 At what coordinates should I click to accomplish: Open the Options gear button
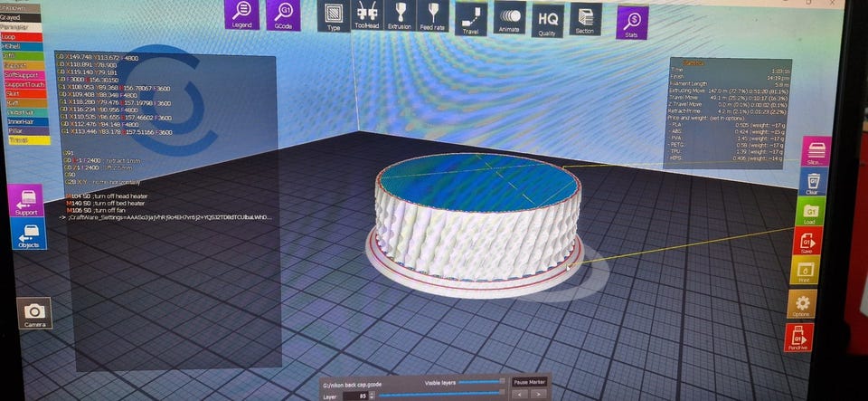[x=802, y=303]
